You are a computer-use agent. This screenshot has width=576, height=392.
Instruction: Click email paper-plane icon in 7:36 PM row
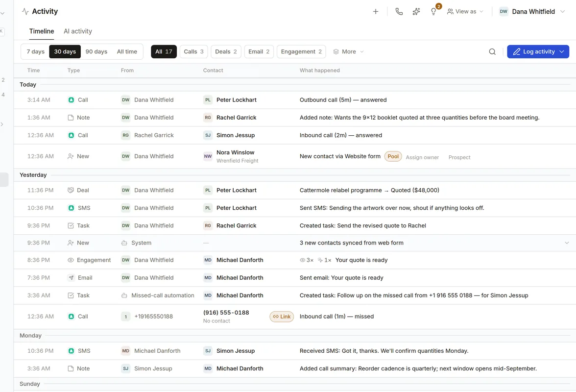point(72,278)
